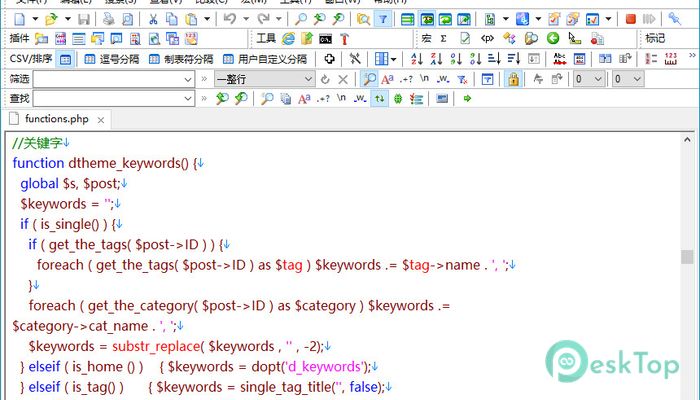Click the open folder icon in top toolbar
Image resolution: width=700 pixels, height=400 pixels.
(52, 19)
